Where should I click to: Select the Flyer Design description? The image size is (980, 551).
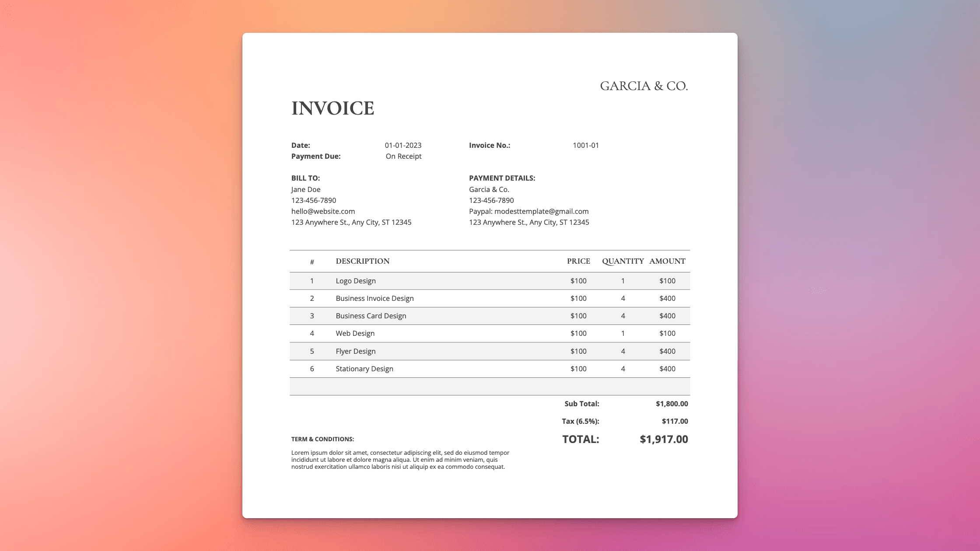[x=355, y=351]
